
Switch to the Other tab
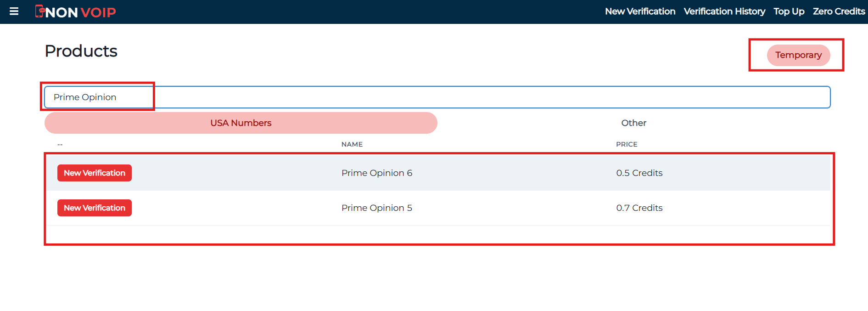pos(633,123)
